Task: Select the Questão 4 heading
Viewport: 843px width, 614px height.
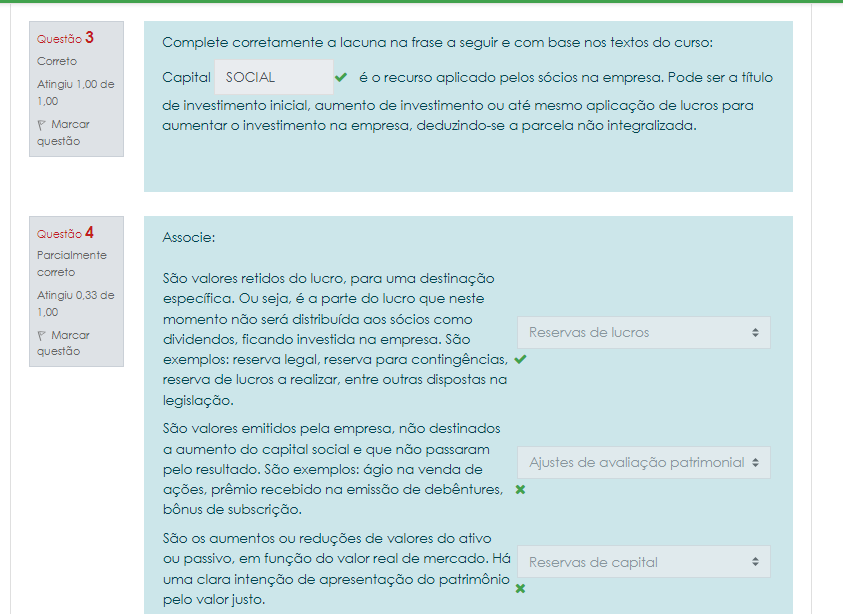Action: 65,233
